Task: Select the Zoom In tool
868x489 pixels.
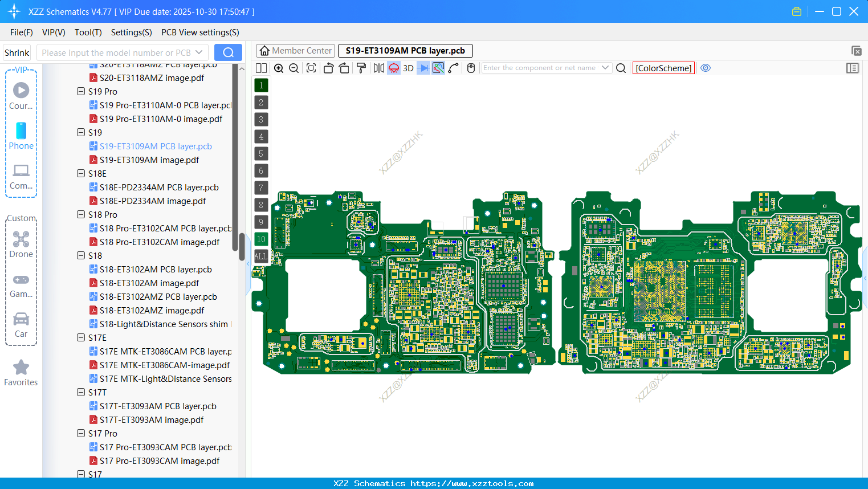Action: tap(279, 68)
